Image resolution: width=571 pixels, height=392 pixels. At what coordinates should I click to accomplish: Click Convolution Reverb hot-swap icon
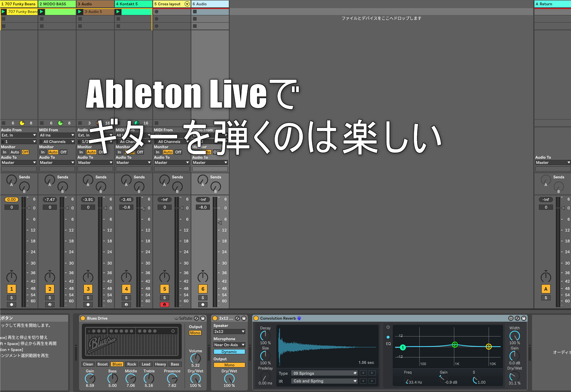pos(517,318)
